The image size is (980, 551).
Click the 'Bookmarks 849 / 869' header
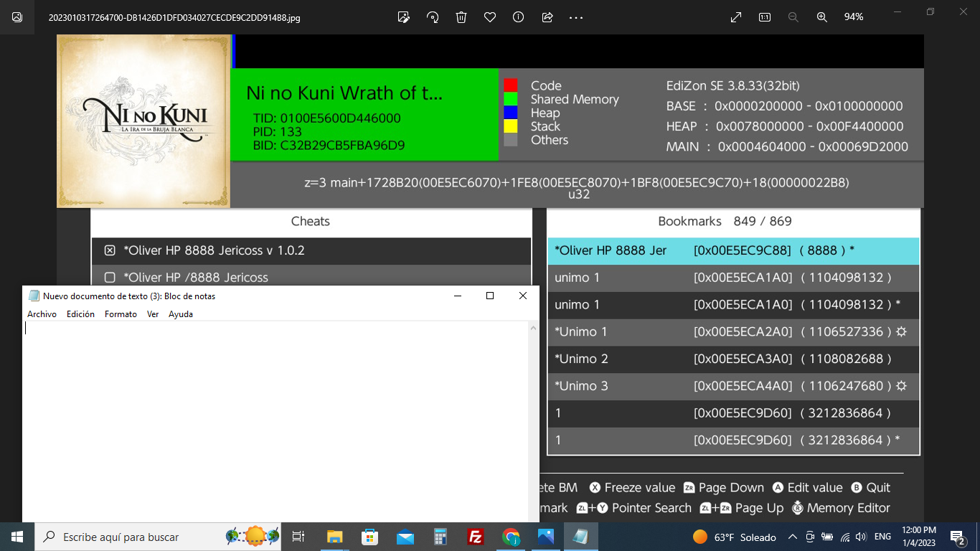coord(725,221)
